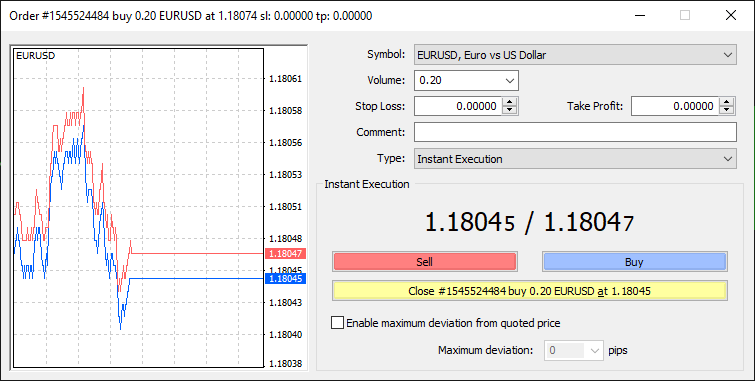Increase Take Profit with the up arrow
Image resolution: width=755 pixels, height=381 pixels.
coord(727,102)
